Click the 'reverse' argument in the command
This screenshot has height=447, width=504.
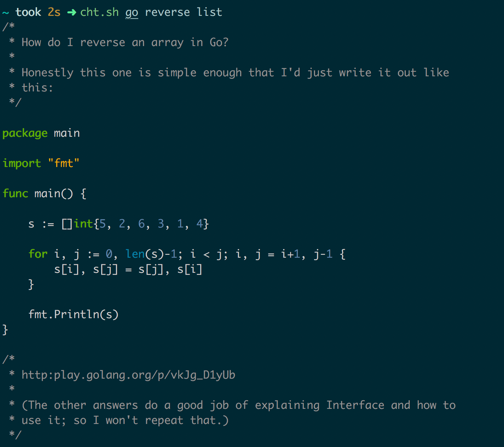167,12
